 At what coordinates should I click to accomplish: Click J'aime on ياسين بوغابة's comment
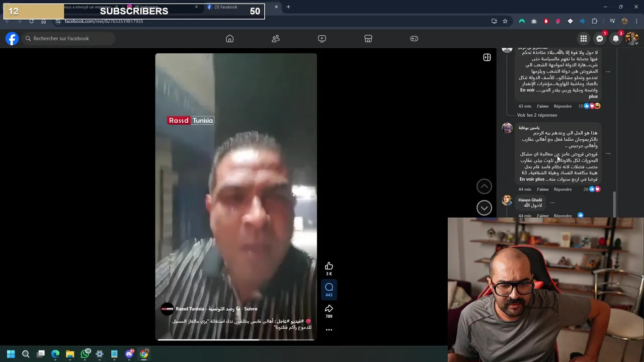point(542,190)
